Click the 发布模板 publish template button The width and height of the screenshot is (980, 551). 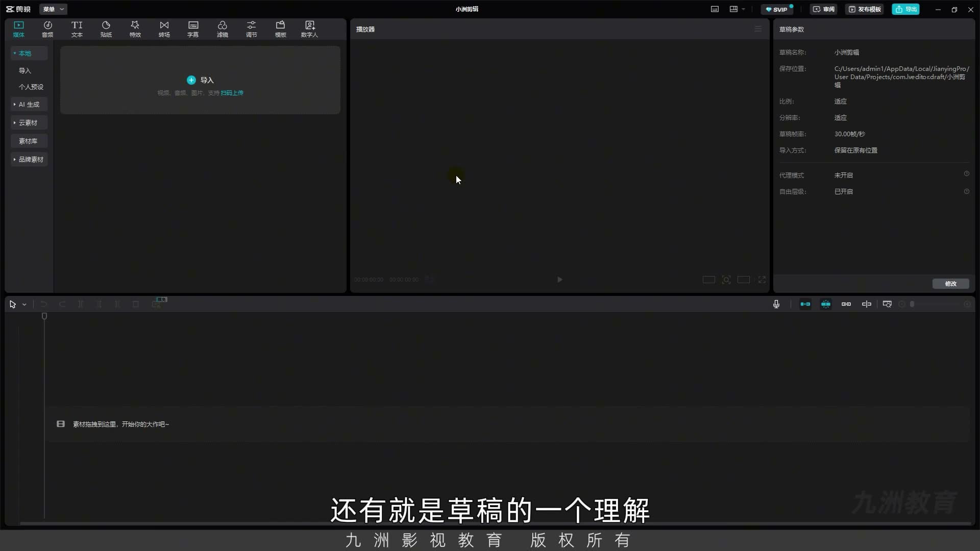pyautogui.click(x=865, y=9)
